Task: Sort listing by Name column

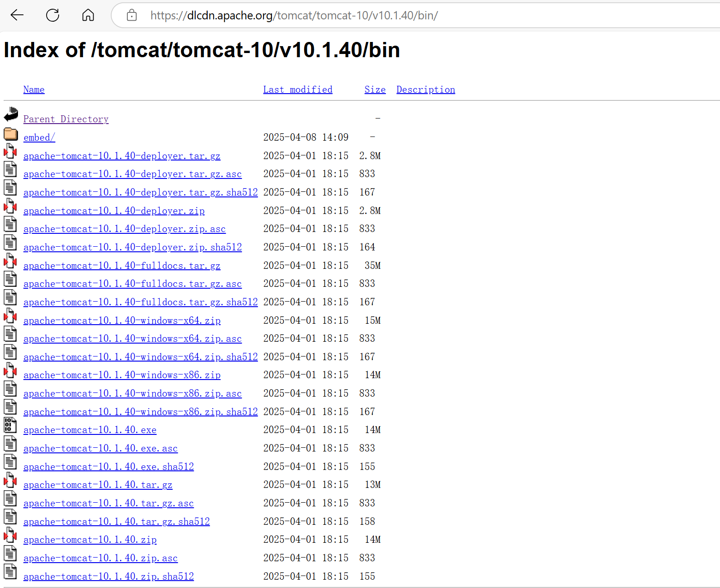Action: tap(34, 89)
